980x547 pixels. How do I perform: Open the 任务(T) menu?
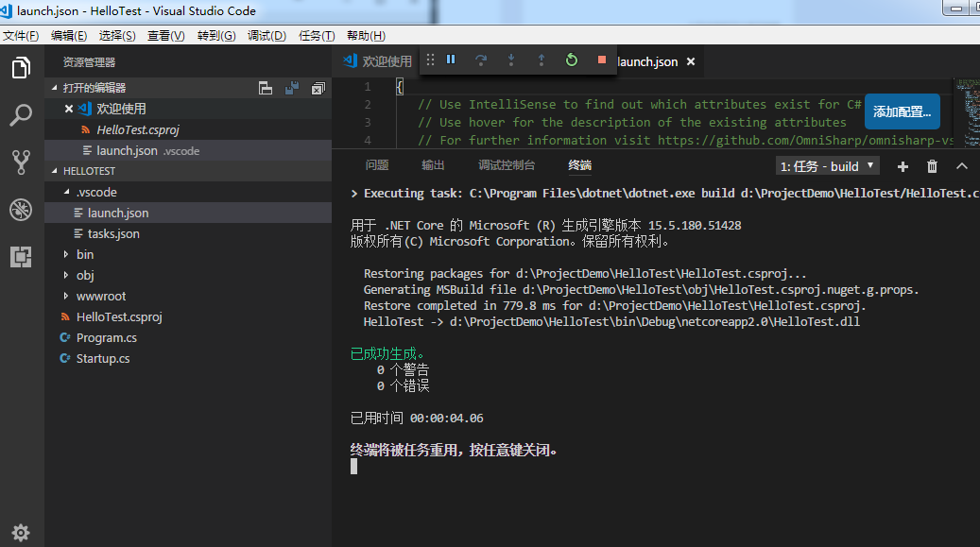click(317, 36)
